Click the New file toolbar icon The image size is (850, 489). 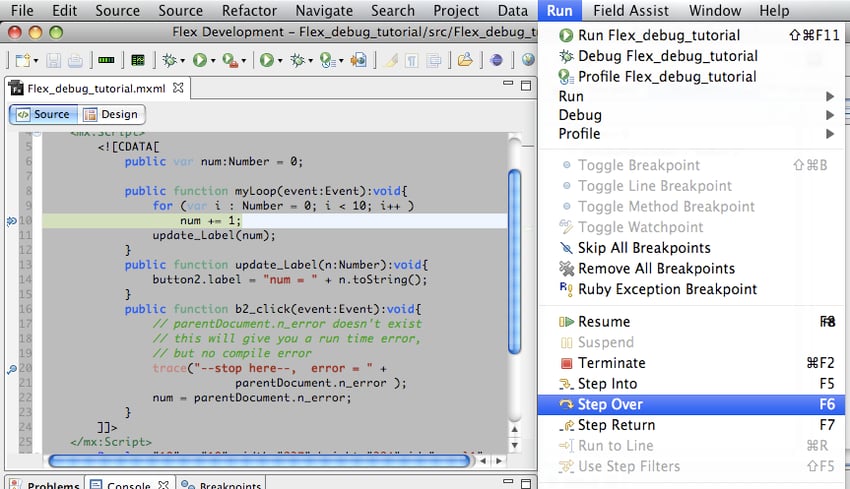[x=22, y=60]
